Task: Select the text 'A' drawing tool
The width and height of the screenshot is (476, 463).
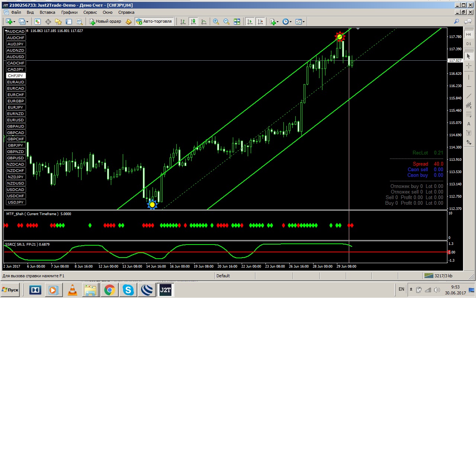Action: 469,124
